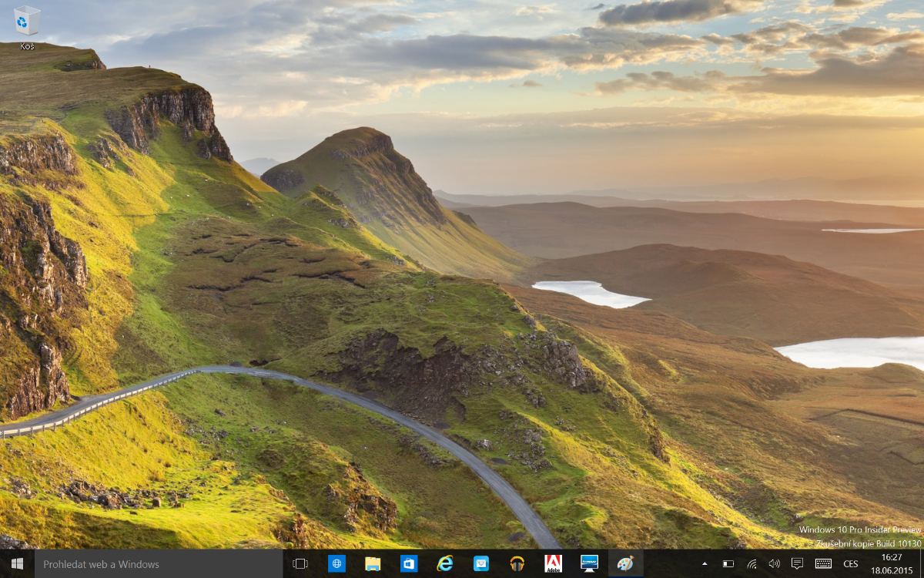Click the speaker volume icon
This screenshot has height=578, width=924.
pos(774,564)
